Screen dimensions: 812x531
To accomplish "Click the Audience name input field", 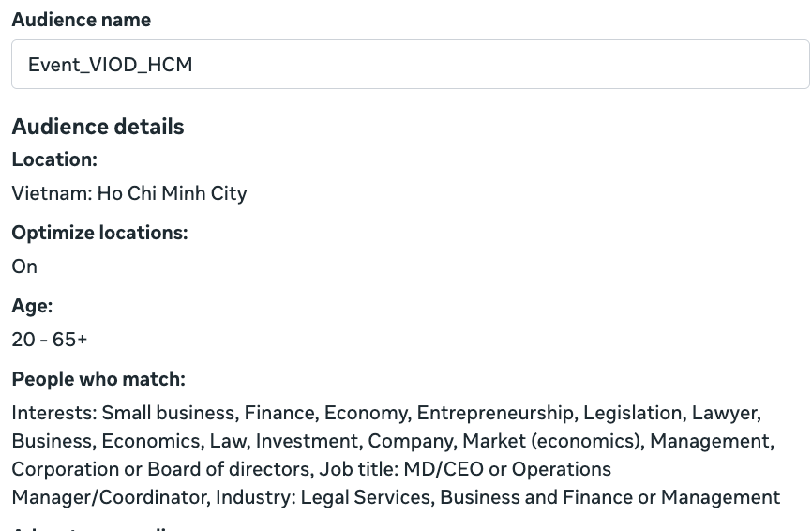I will pyautogui.click(x=410, y=64).
